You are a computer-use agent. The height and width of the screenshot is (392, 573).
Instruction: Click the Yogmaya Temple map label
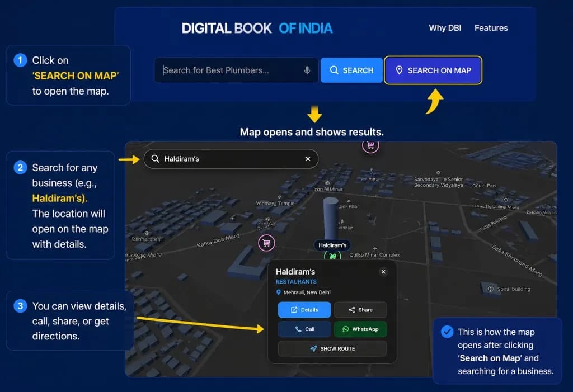275,204
